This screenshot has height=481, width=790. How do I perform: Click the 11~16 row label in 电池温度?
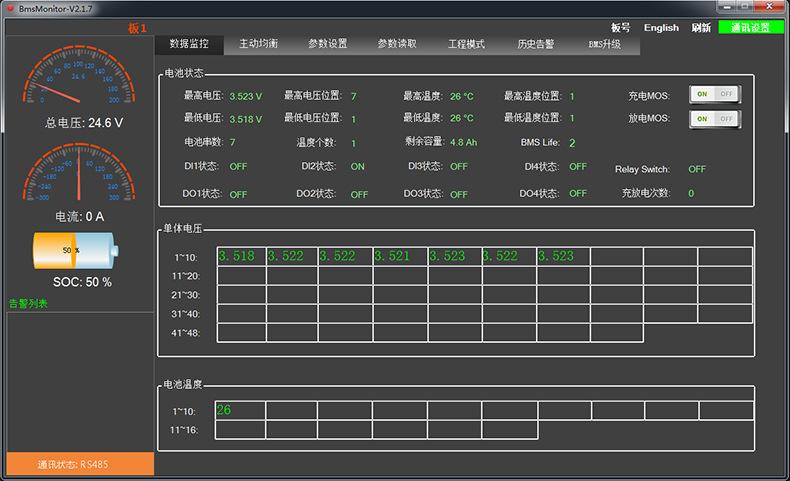pyautogui.click(x=184, y=430)
